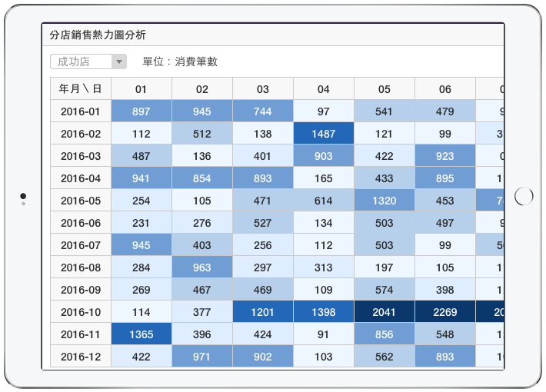
Task: Click the 分店銷售熱力圖分析 title
Action: tap(98, 35)
